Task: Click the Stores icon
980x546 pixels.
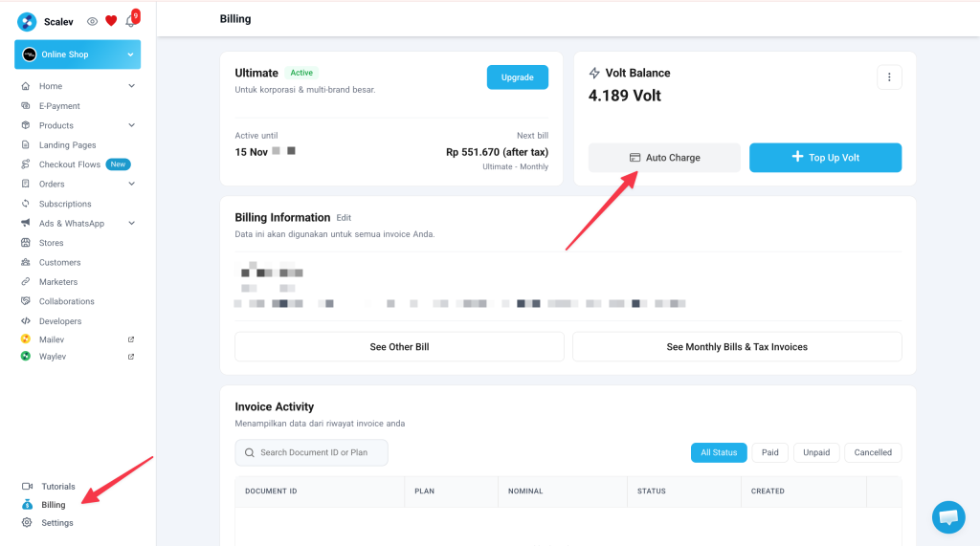Action: coord(26,242)
